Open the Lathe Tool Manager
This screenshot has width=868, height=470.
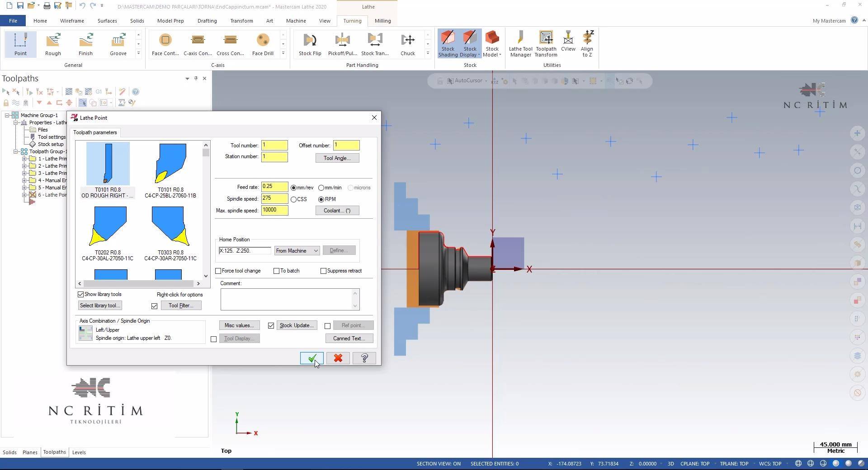pyautogui.click(x=520, y=44)
